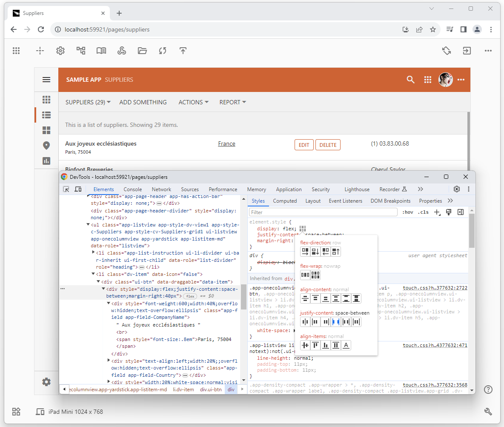The image size is (504, 427).
Task: Click the help question mark icon
Action: tap(488, 390)
